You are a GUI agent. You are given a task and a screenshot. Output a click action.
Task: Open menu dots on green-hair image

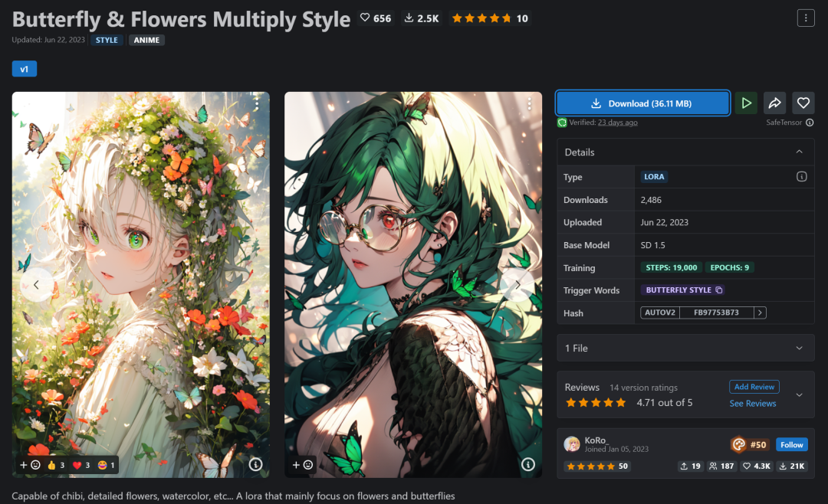point(528,104)
